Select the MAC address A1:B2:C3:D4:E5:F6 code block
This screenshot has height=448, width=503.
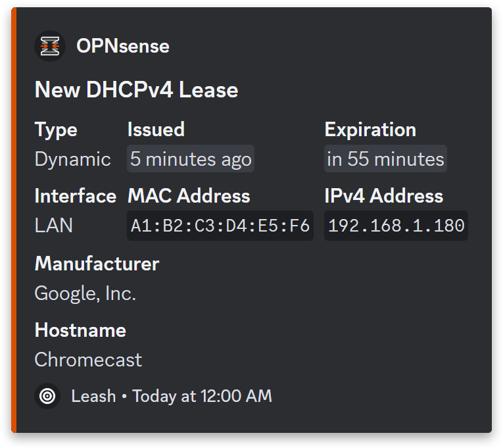[220, 226]
